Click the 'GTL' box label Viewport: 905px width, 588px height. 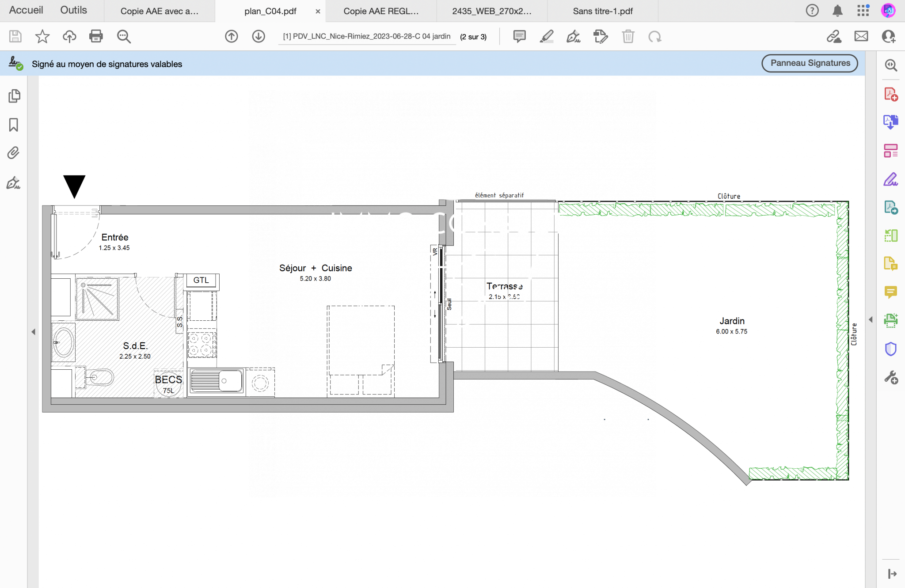[201, 280]
